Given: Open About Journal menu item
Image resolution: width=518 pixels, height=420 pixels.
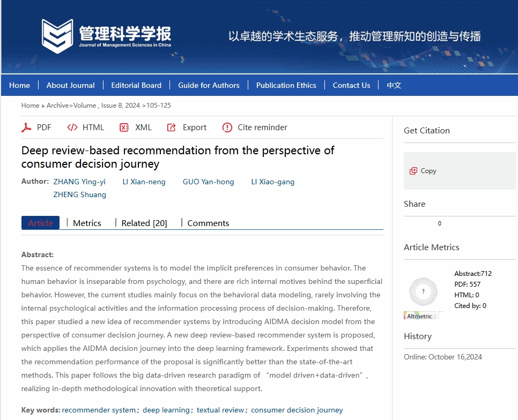Looking at the screenshot, I should (x=70, y=85).
